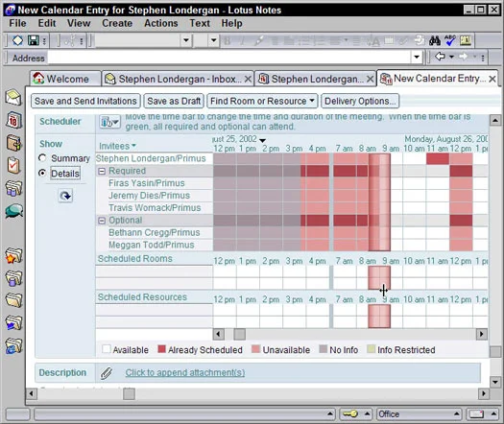Click the binoculars Search icon

click(435, 40)
